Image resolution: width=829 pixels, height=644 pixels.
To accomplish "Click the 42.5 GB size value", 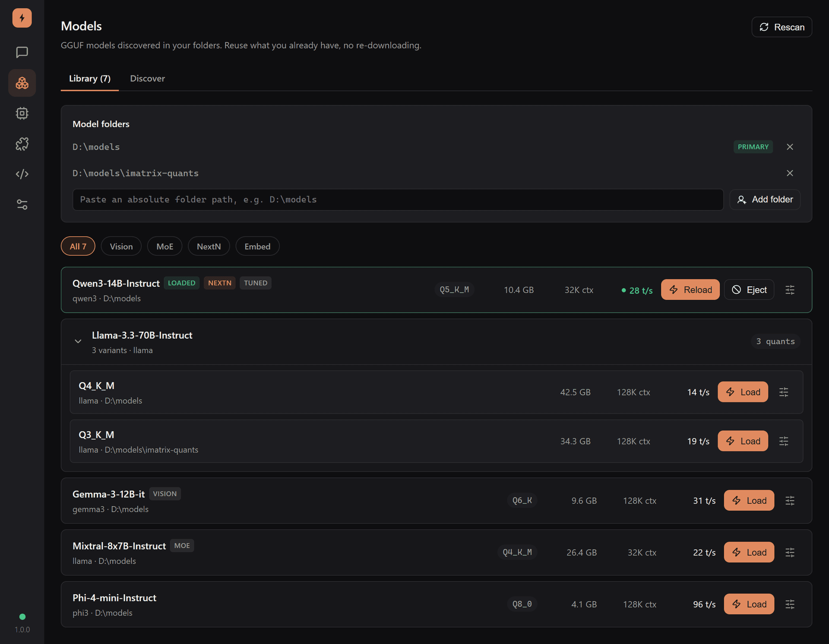I will point(575,392).
